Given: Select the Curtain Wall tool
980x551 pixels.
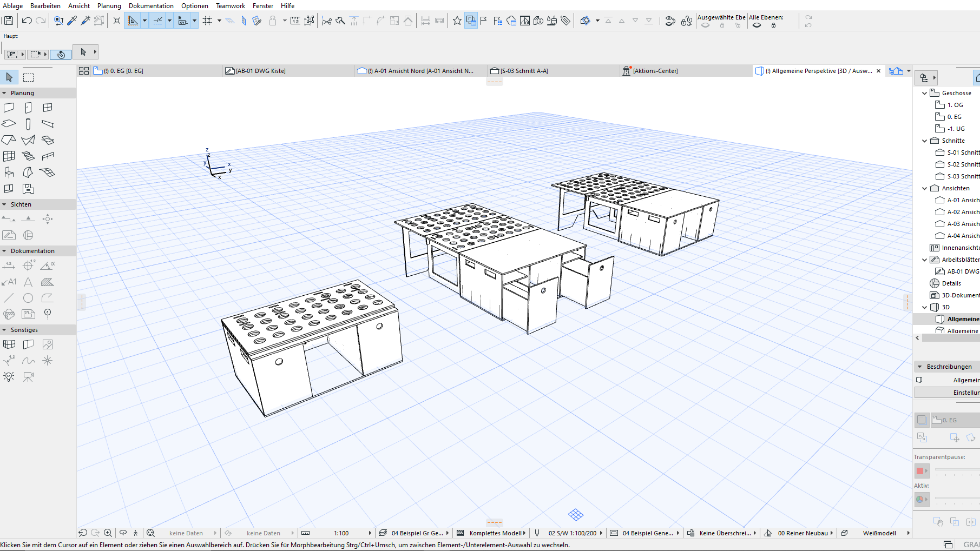Looking at the screenshot, I should pos(9,156).
